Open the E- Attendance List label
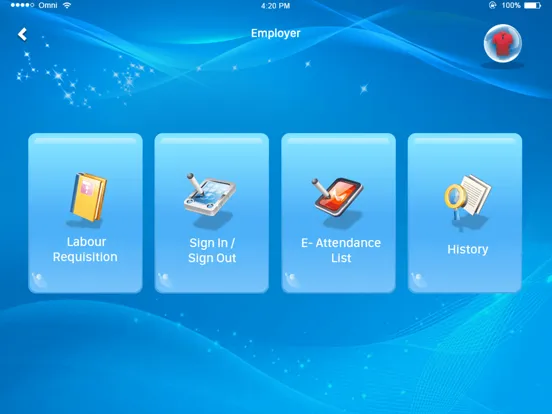 [x=341, y=250]
